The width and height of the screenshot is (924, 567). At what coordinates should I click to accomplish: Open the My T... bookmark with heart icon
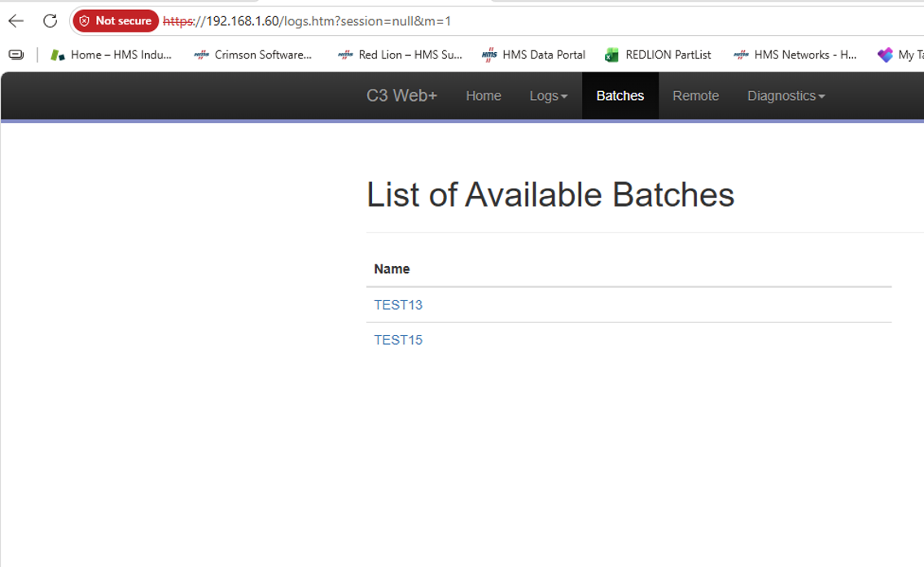pos(900,55)
